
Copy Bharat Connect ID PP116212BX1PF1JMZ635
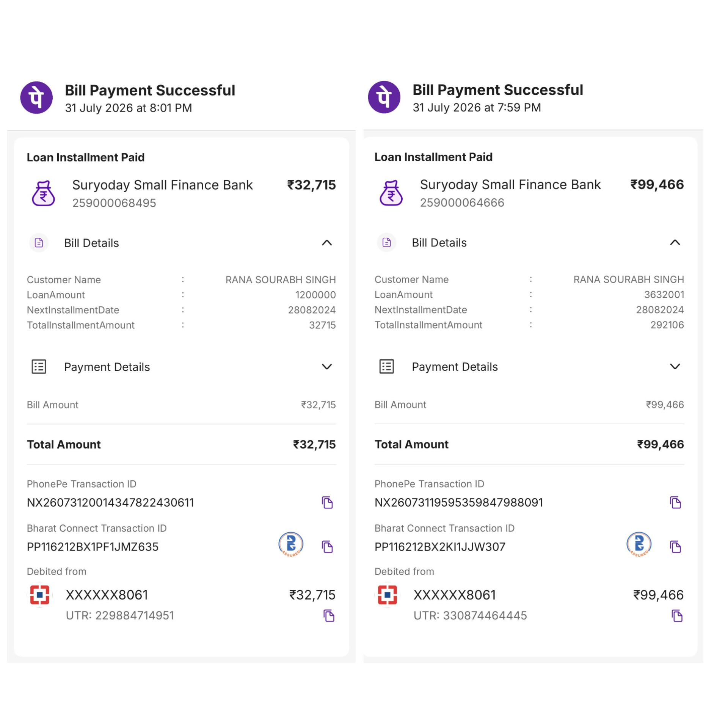pyautogui.click(x=327, y=547)
